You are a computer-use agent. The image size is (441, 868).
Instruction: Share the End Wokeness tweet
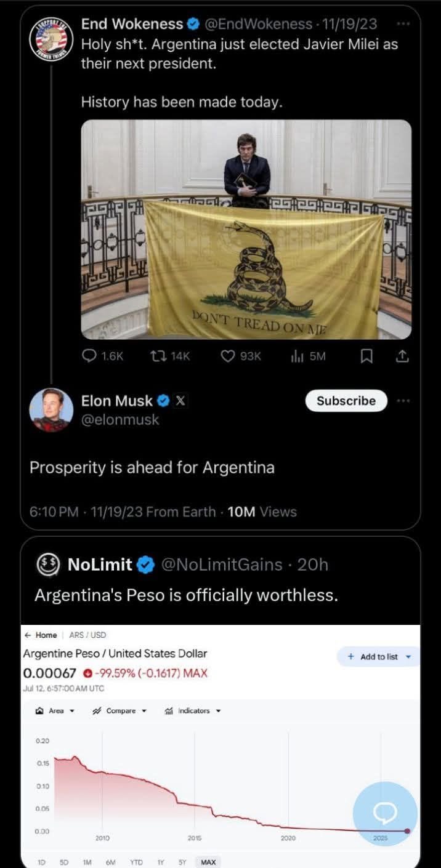[402, 356]
